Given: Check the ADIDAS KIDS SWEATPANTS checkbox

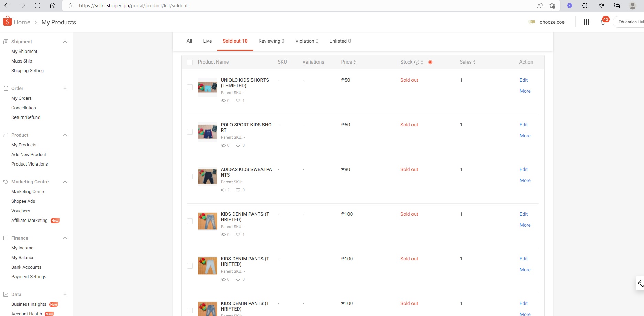Looking at the screenshot, I should tap(190, 177).
